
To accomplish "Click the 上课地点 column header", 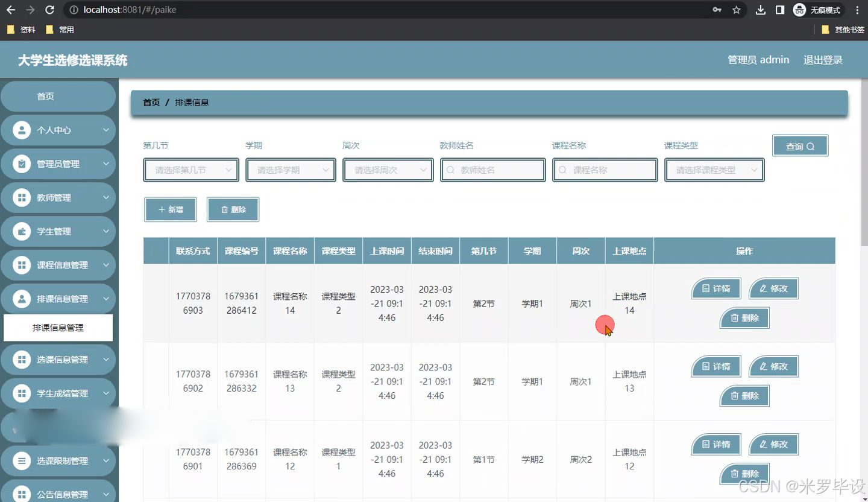I will point(629,251).
